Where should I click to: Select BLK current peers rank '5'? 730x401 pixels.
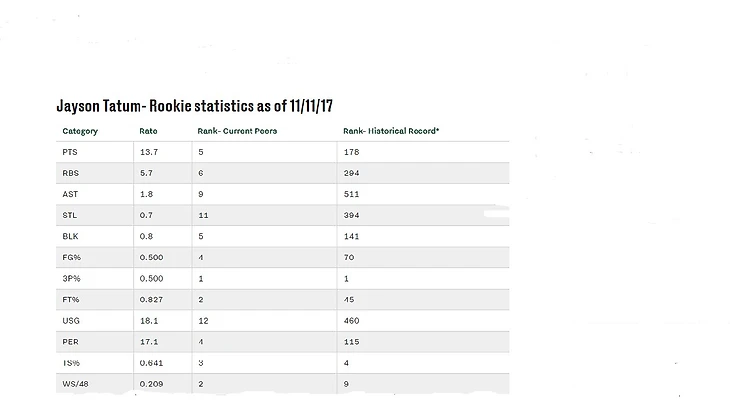tap(201, 236)
